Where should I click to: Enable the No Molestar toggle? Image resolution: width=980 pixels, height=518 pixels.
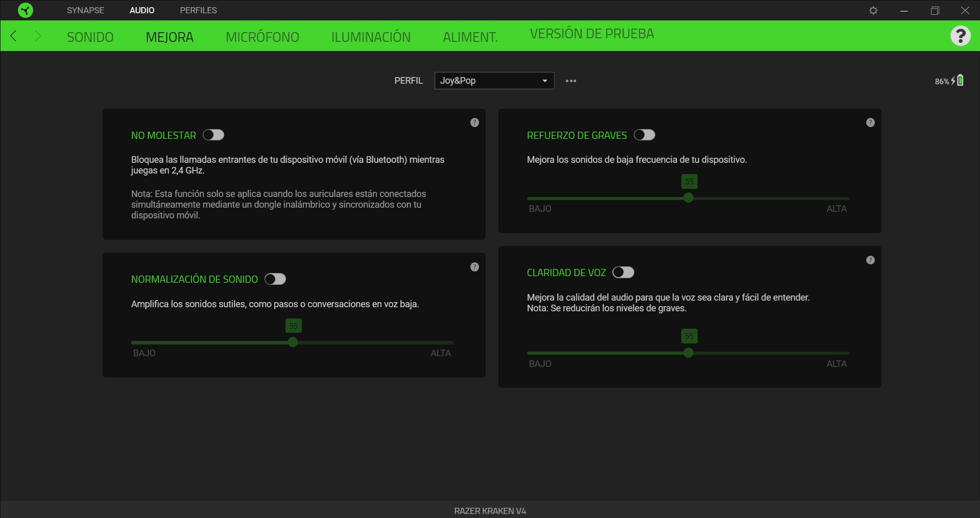click(213, 135)
